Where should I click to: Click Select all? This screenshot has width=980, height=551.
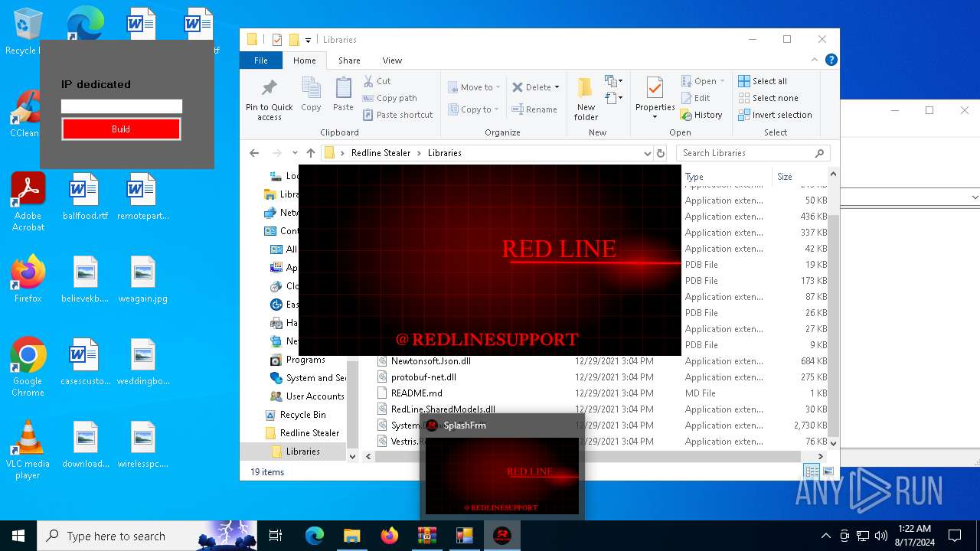pos(763,81)
